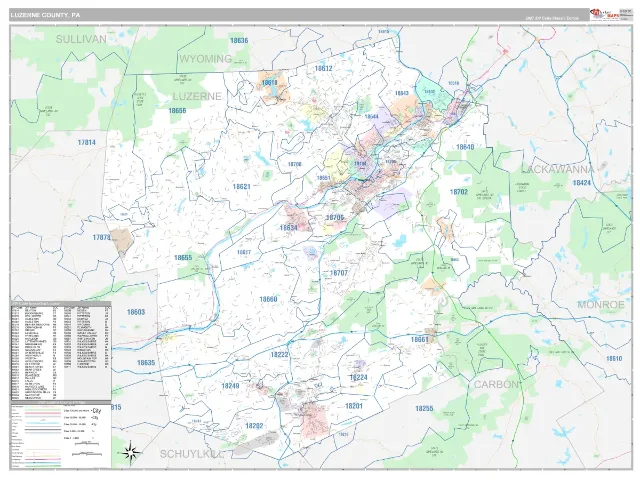Image resolution: width=640 pixels, height=480 pixels.
Task: Select ZIP code label 18644
Action: click(371, 117)
